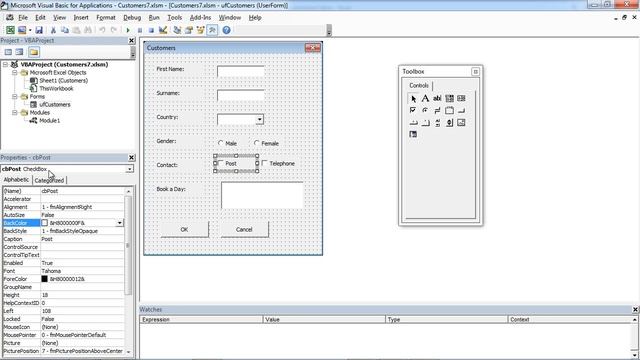Image resolution: width=640 pixels, height=360 pixels.
Task: Open Project Explorer from toolbar icon
Action: pos(177,30)
